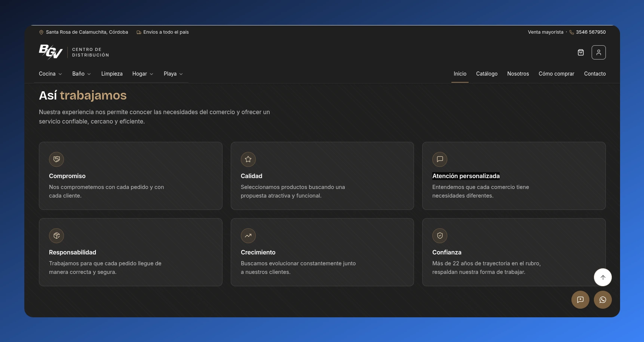This screenshot has width=644, height=342.
Task: Call the 3546 567950 phone number link
Action: click(x=591, y=32)
